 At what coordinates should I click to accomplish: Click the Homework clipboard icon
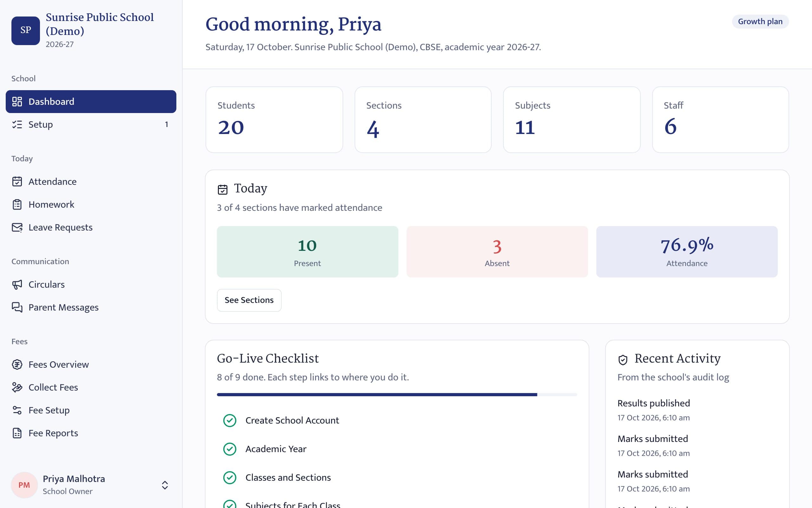pyautogui.click(x=17, y=204)
